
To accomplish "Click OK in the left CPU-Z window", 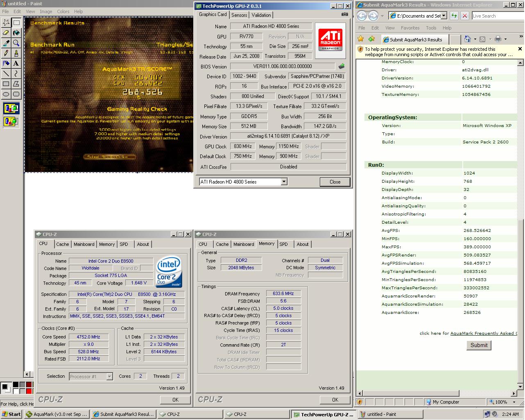I will tap(175, 400).
